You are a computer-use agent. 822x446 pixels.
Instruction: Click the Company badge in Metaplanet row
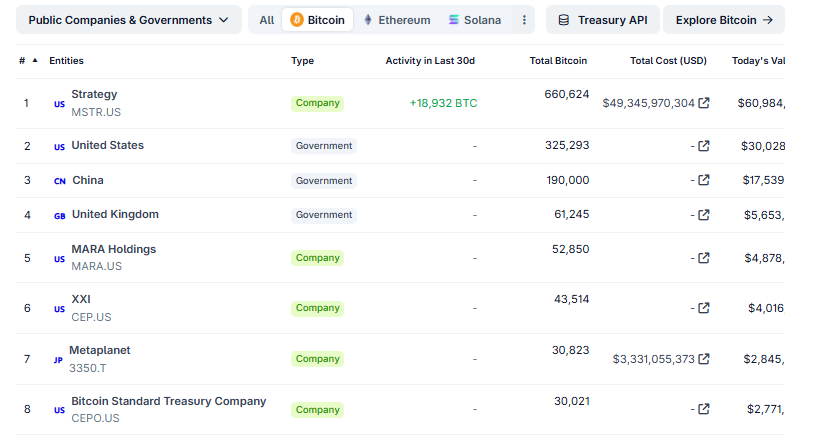point(318,359)
